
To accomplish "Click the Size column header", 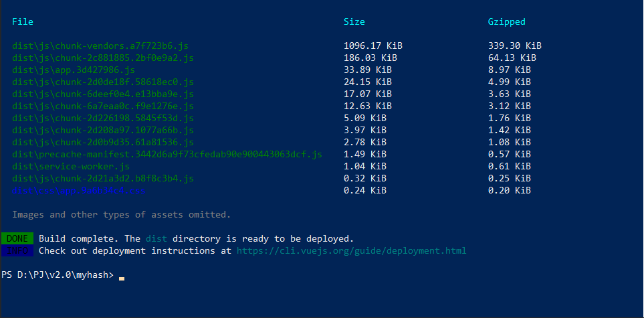I will click(354, 21).
